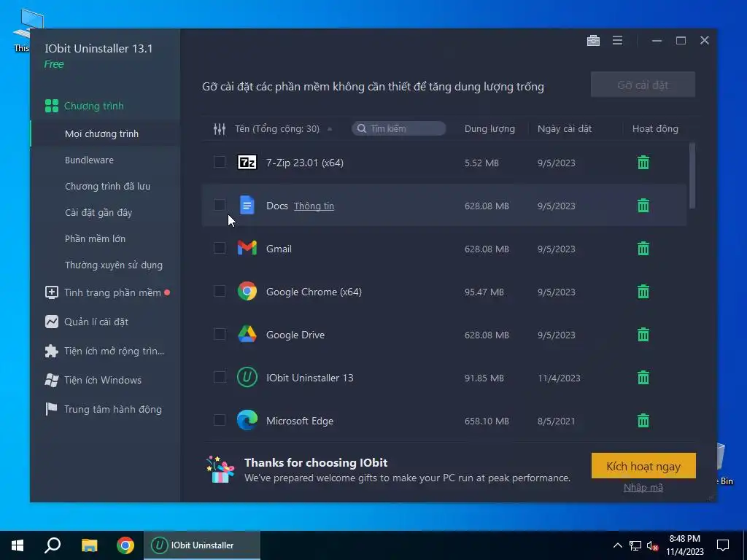Click the muted volume tray icon
Viewport: 747px width, 560px height.
pos(653,545)
